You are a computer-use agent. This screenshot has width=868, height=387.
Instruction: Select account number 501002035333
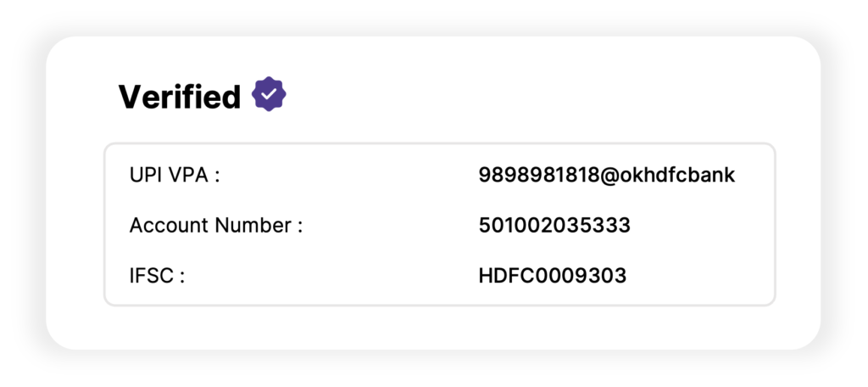click(554, 226)
